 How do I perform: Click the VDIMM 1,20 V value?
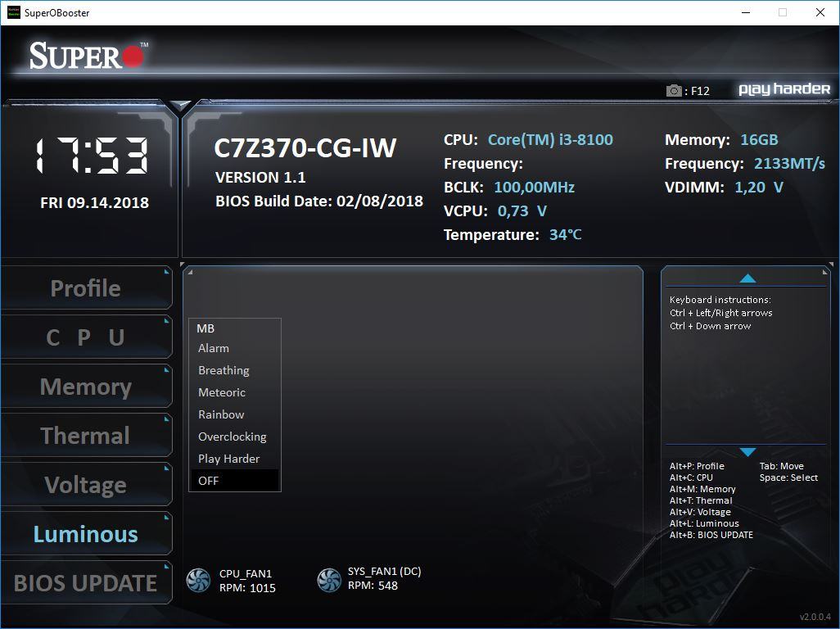pyautogui.click(x=759, y=187)
